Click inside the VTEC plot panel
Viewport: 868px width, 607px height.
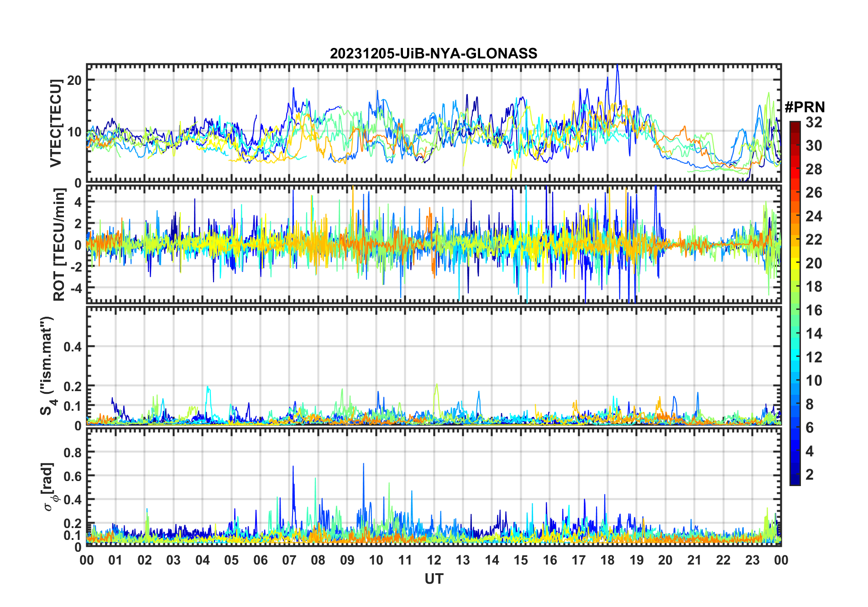[434, 123]
